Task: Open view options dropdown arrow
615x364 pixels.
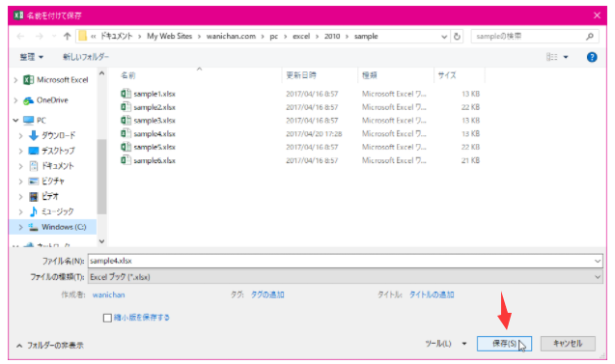Action: coord(566,57)
